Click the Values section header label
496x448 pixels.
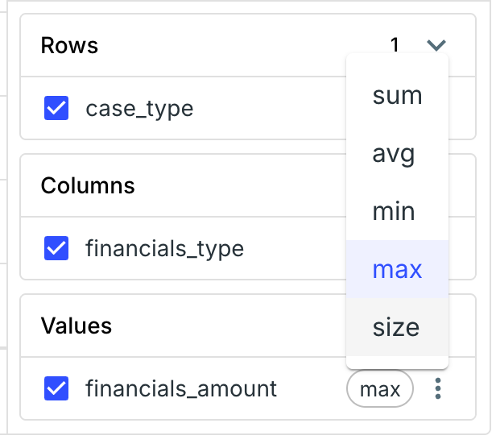pos(76,326)
